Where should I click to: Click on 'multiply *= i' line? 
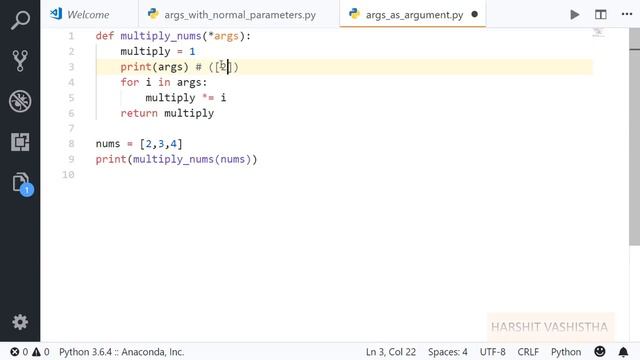coord(186,98)
